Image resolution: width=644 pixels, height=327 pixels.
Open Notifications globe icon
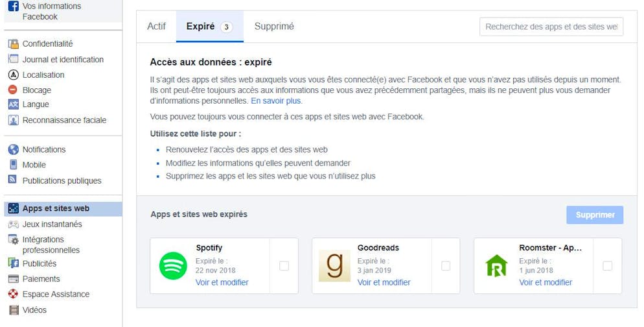(x=14, y=149)
